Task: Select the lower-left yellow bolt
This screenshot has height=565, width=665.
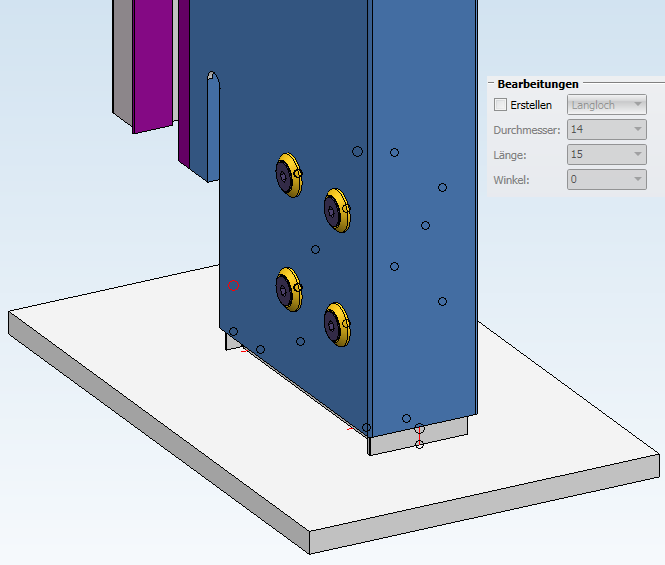Action: (x=289, y=289)
